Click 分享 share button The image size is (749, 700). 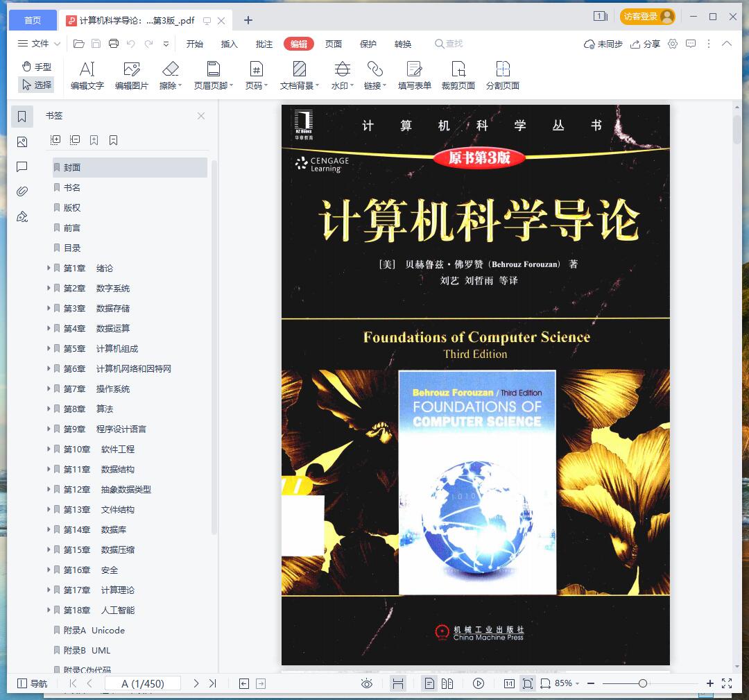tap(645, 44)
